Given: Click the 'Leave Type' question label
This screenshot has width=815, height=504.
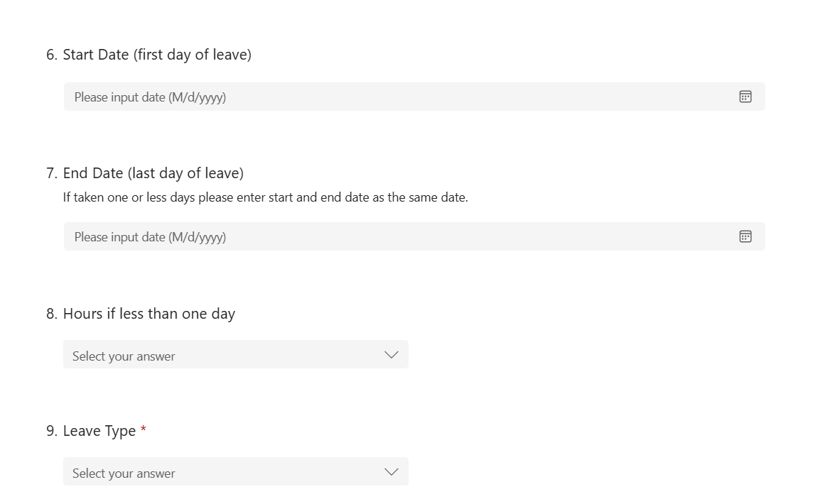Looking at the screenshot, I should coord(99,430).
